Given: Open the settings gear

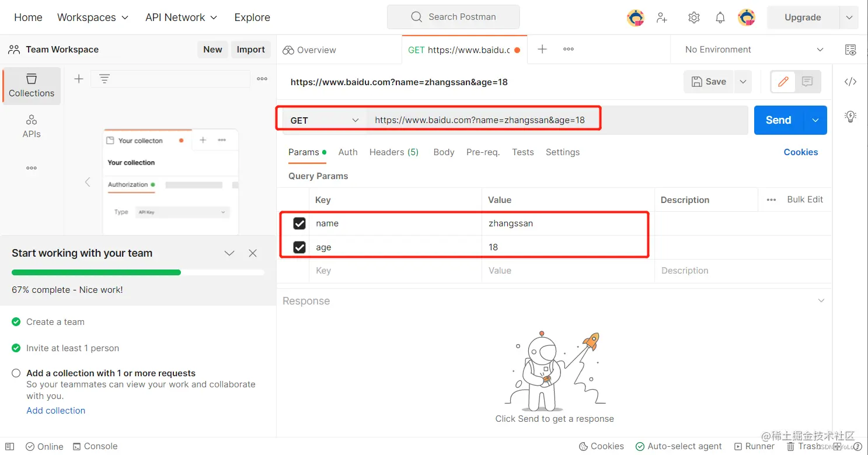Looking at the screenshot, I should click(693, 17).
